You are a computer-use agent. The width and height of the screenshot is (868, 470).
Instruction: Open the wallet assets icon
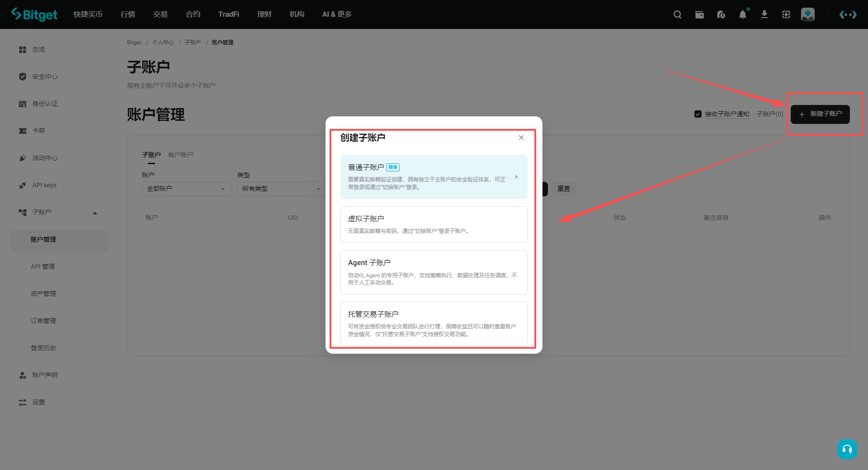[699, 14]
